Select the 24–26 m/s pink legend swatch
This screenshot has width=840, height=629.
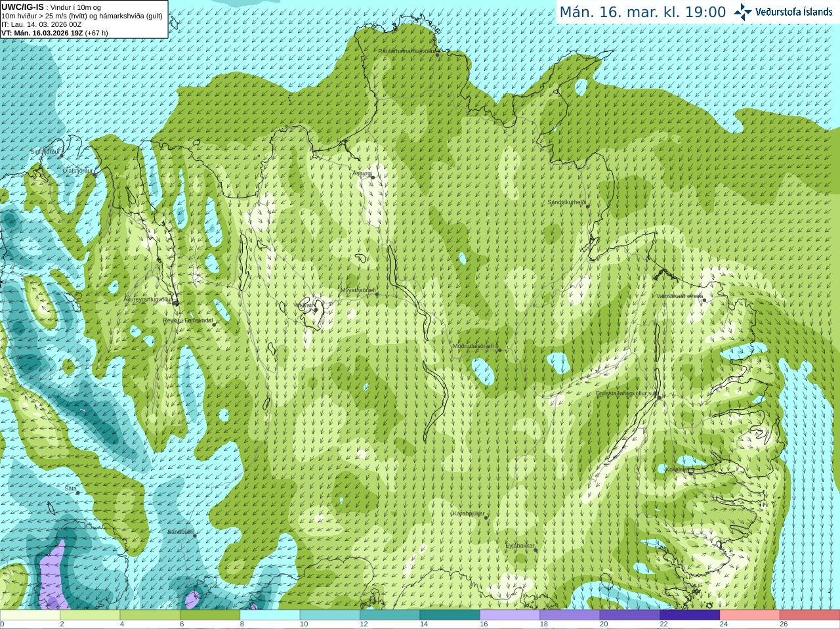click(x=749, y=615)
